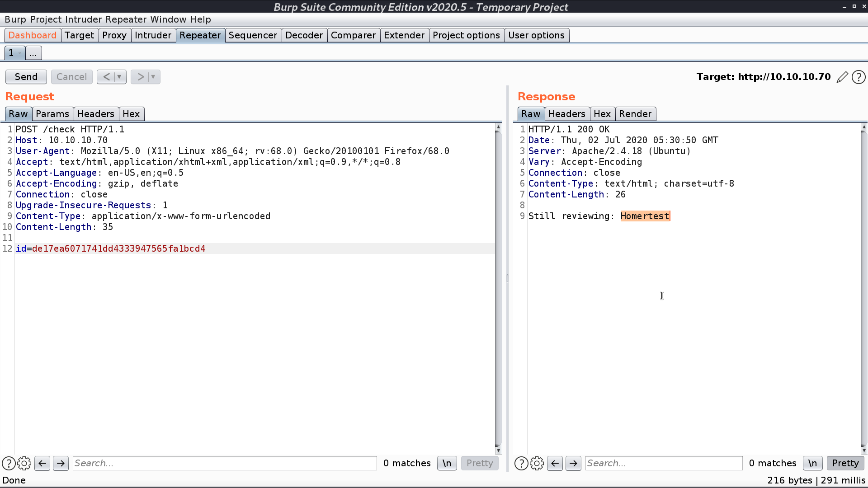Switch to Dashboard tab
Viewport: 868px width, 488px height.
point(33,35)
